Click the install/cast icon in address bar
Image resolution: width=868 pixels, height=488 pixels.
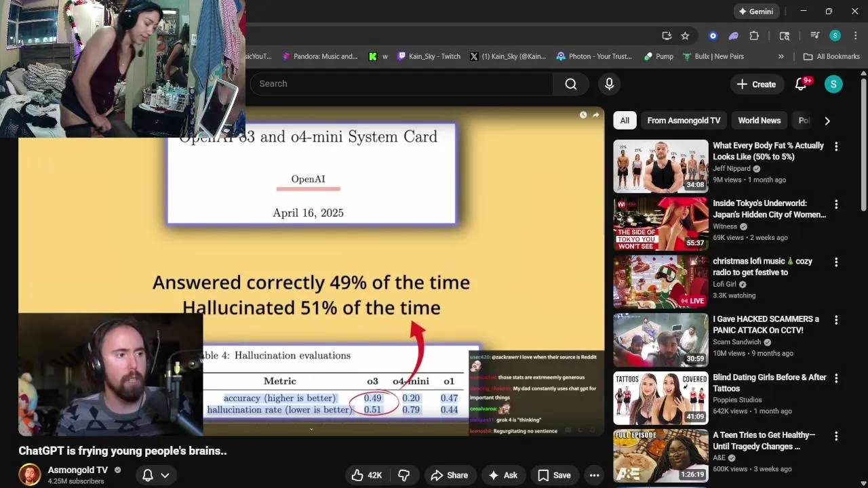point(667,36)
